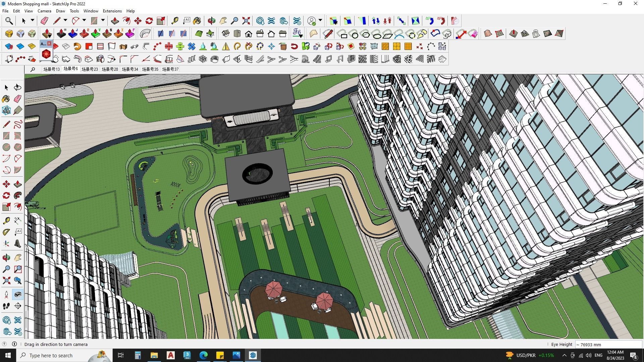Activate the Push/Pull tool
Screen dimensions: 644x362
17,184
